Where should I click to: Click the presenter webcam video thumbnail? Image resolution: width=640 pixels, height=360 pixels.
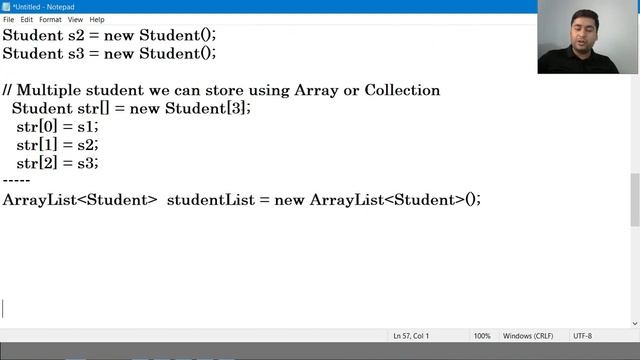click(x=587, y=37)
